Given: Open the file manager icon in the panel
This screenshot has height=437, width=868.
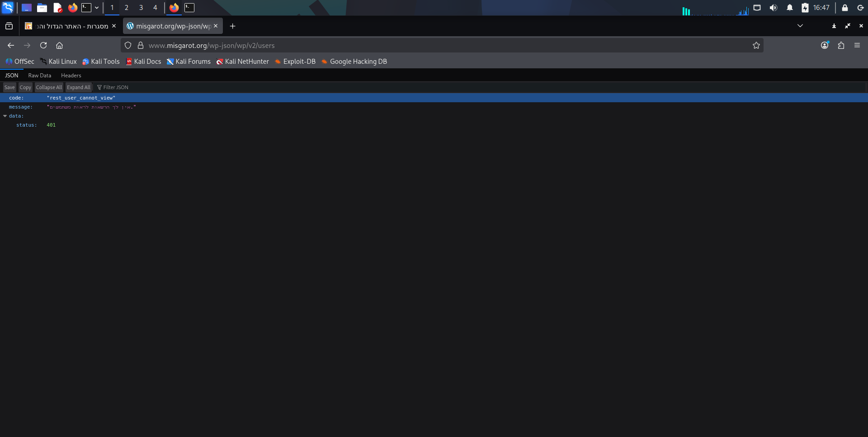Looking at the screenshot, I should 42,8.
